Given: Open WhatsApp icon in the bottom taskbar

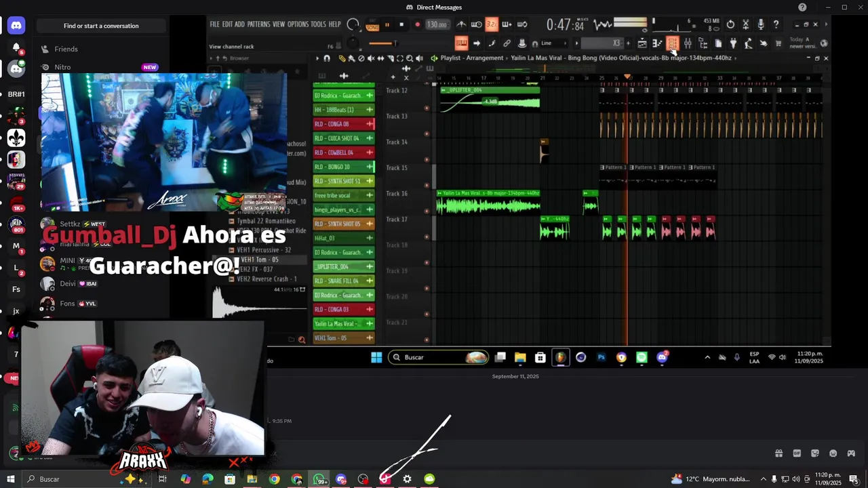Looking at the screenshot, I should (319, 479).
